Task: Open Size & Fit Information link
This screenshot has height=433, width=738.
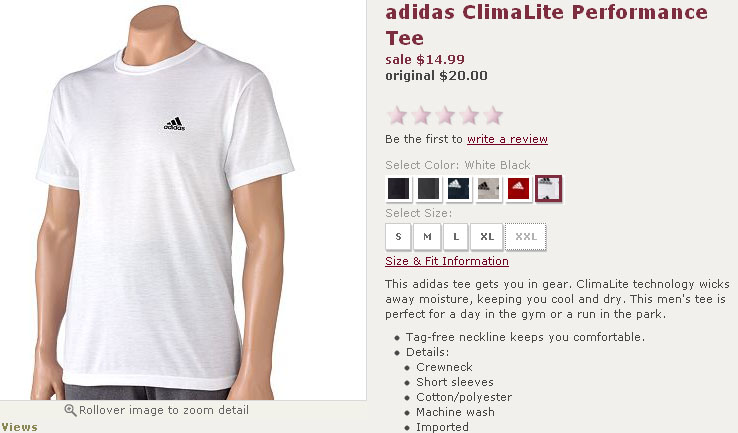Action: [x=447, y=261]
